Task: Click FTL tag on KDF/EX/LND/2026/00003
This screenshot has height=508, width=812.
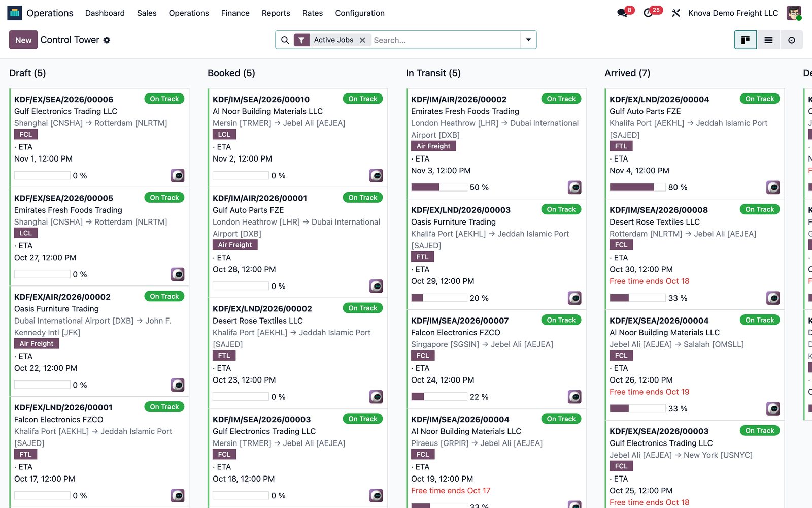Action: point(423,257)
